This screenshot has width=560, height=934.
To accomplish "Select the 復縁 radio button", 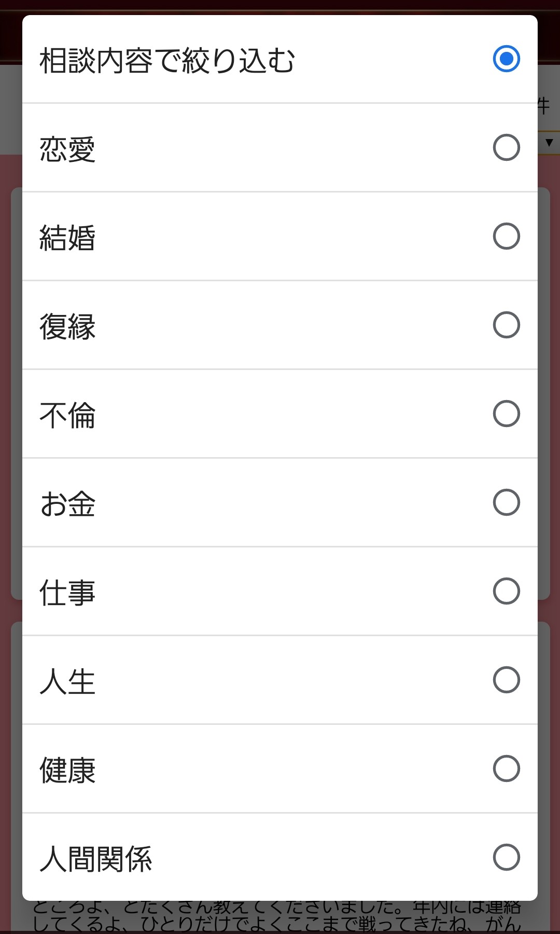I will 506,325.
